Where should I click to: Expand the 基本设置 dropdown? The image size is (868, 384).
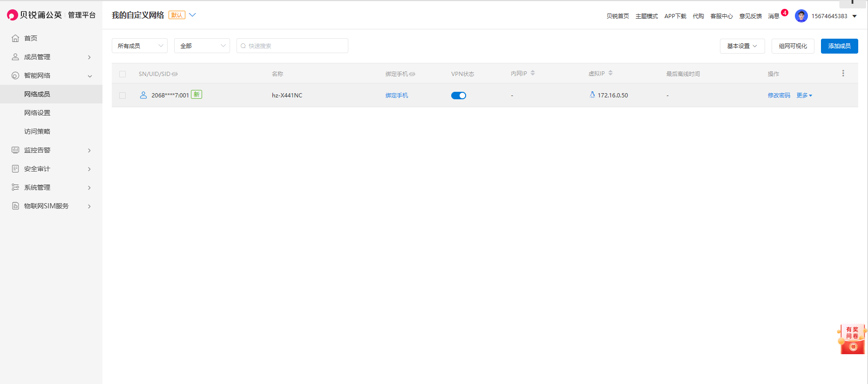(742, 46)
